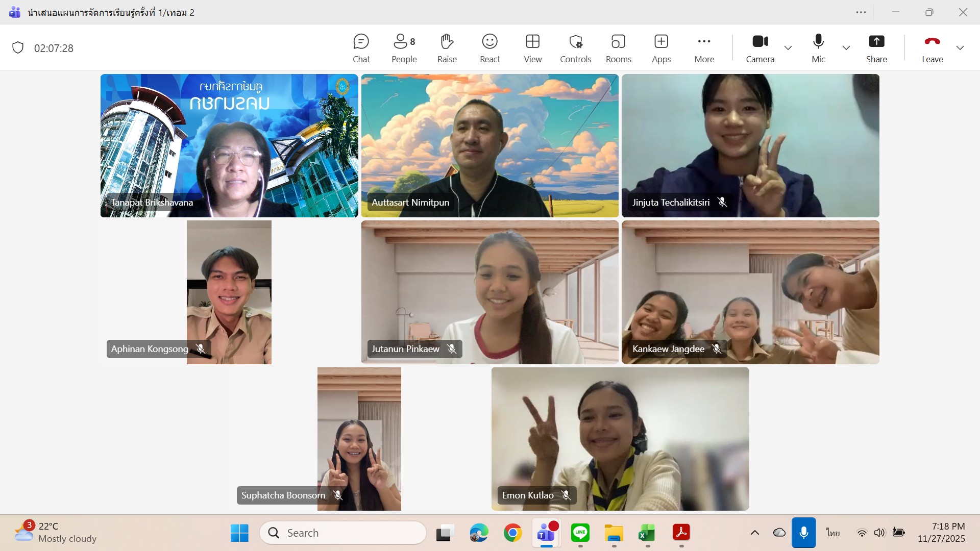Viewport: 980px width, 551px height.
Task: Open the View layout options
Action: point(532,48)
